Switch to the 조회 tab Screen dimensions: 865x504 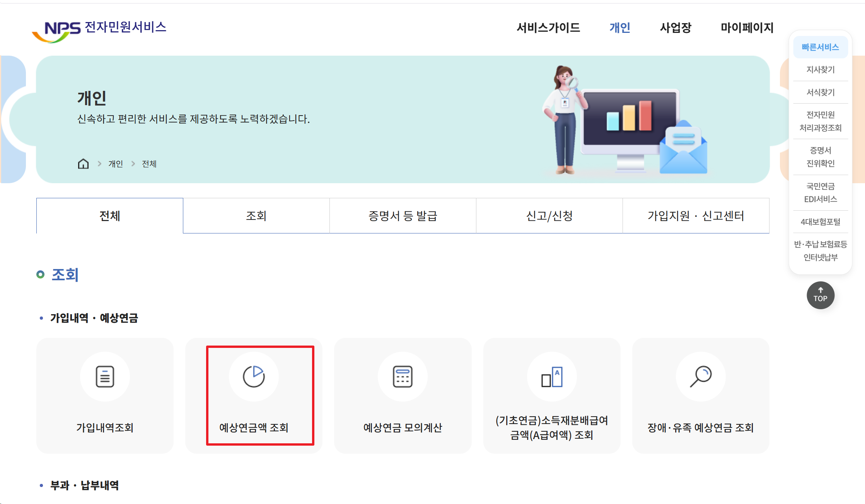[x=256, y=216]
